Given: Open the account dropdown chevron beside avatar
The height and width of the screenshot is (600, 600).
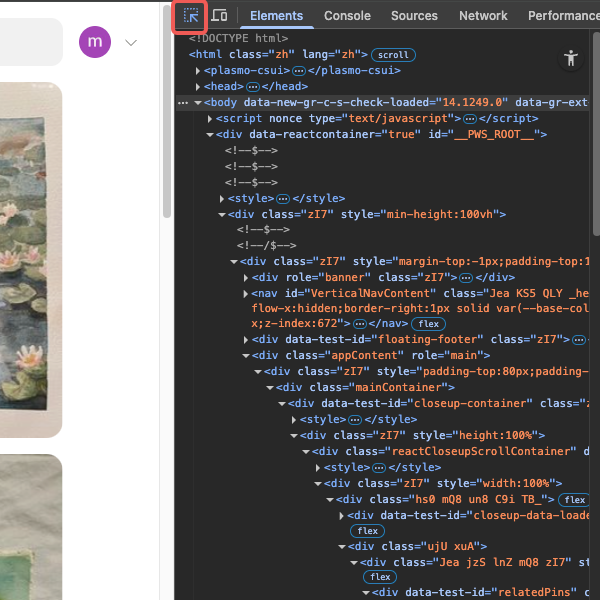Looking at the screenshot, I should coord(131,42).
